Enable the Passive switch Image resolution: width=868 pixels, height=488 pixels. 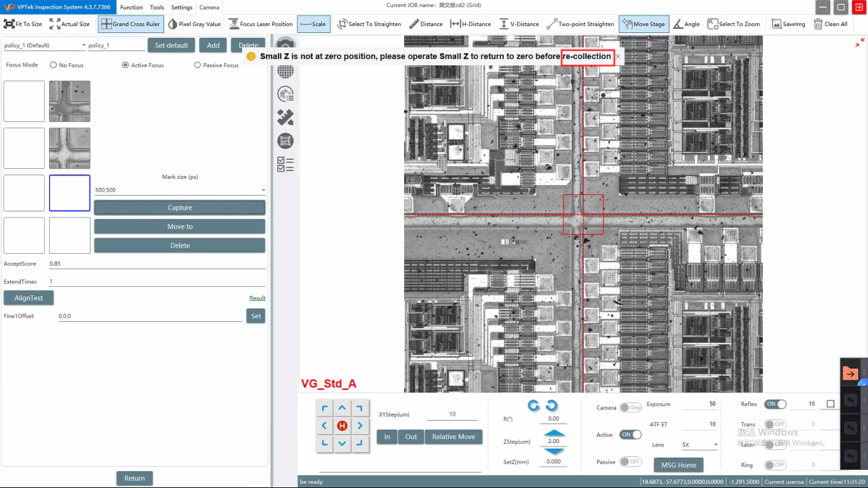630,462
